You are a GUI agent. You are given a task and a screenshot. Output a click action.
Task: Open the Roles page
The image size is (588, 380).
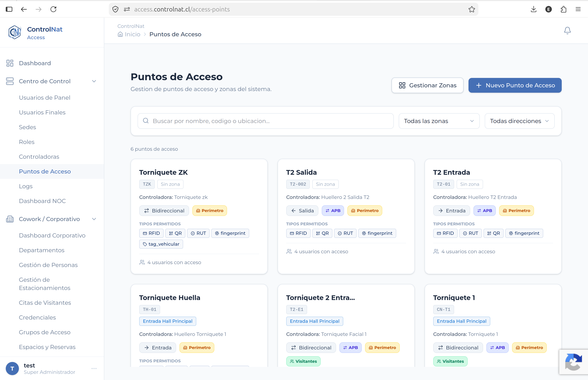tap(27, 142)
